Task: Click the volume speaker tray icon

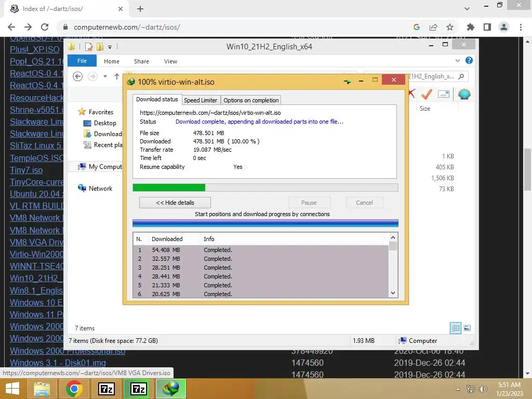Action: (483, 389)
